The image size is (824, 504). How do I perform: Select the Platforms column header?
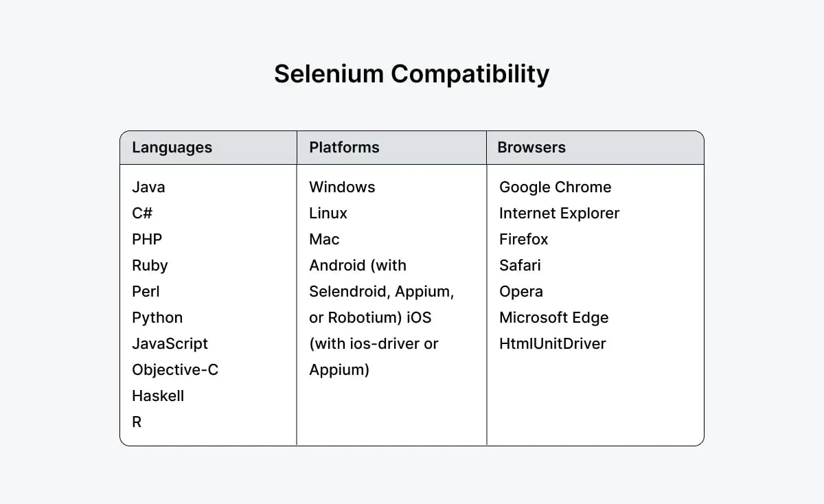coord(344,148)
